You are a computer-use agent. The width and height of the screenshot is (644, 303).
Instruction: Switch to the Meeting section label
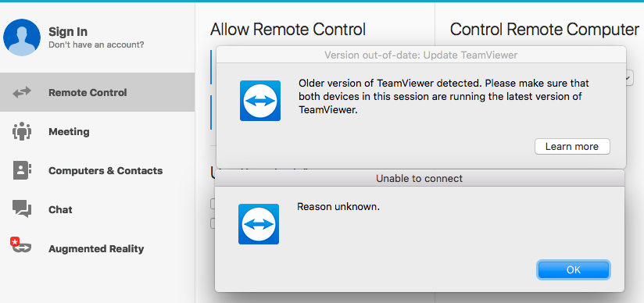pyautogui.click(x=69, y=132)
